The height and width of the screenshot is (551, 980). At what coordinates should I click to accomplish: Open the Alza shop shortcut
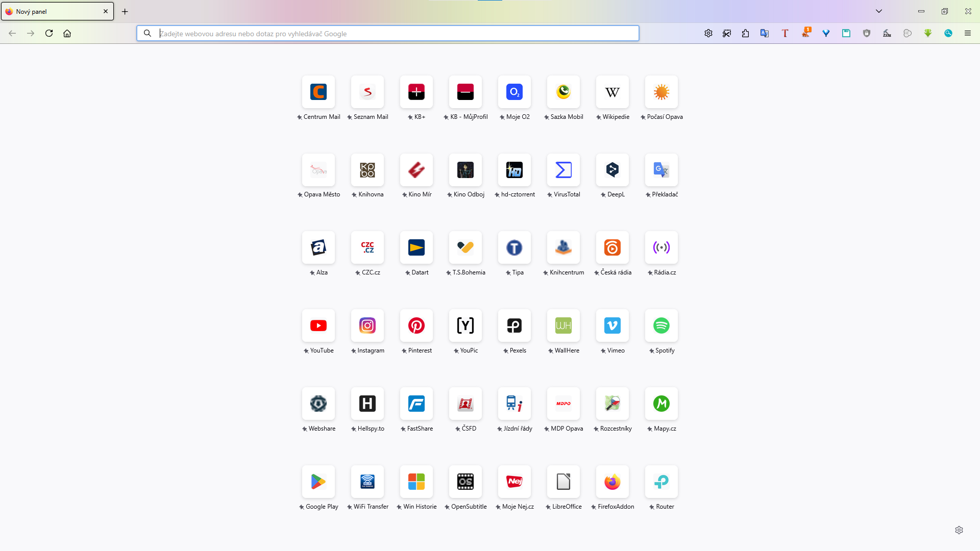click(318, 248)
